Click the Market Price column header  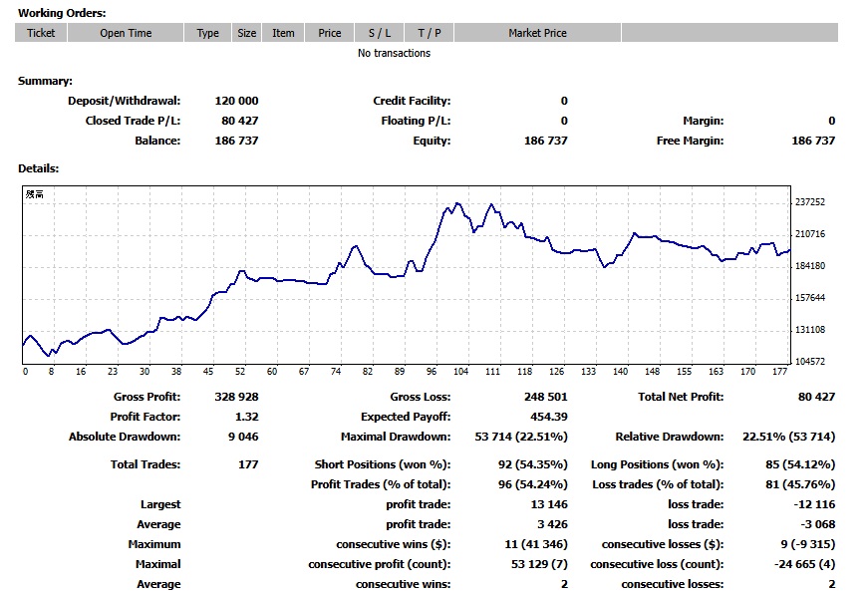pos(537,33)
